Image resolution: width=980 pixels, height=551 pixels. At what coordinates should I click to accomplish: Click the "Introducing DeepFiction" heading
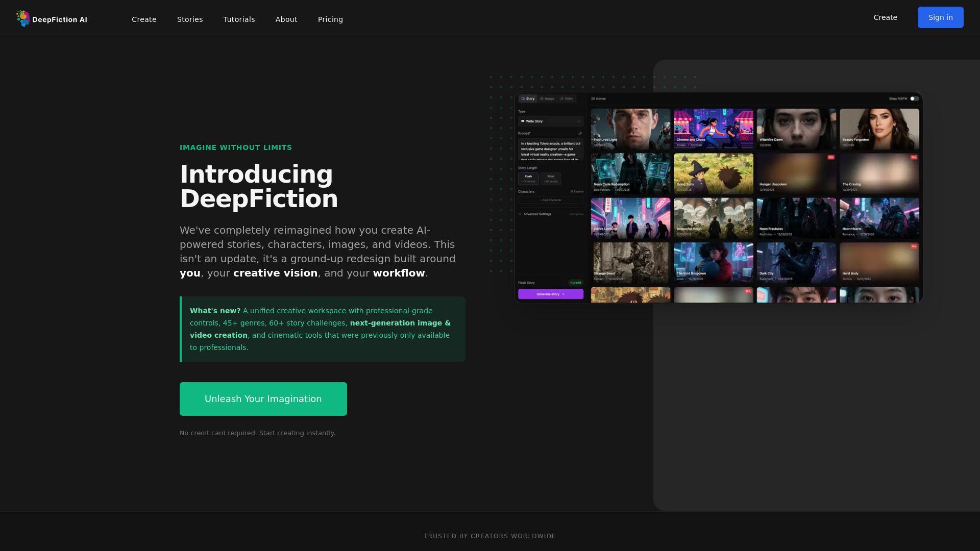tap(259, 186)
